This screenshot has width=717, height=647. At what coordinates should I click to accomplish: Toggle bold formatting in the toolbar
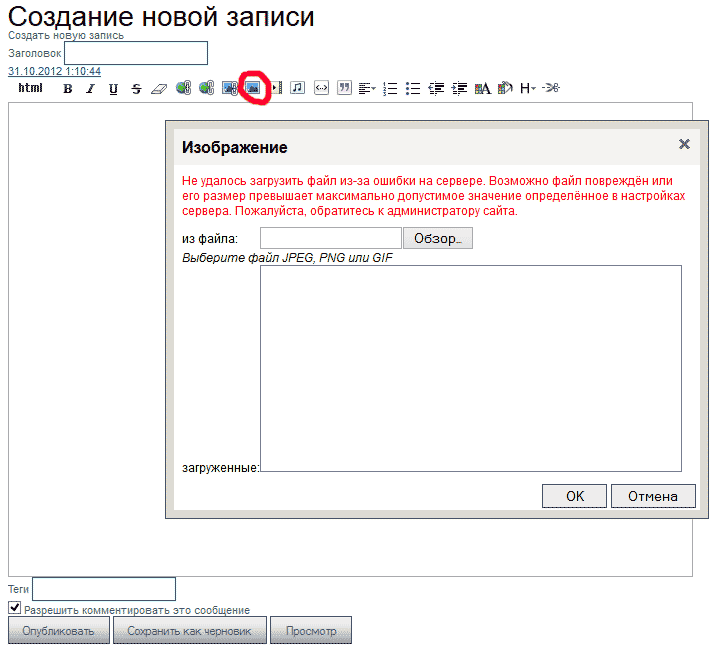(x=68, y=88)
